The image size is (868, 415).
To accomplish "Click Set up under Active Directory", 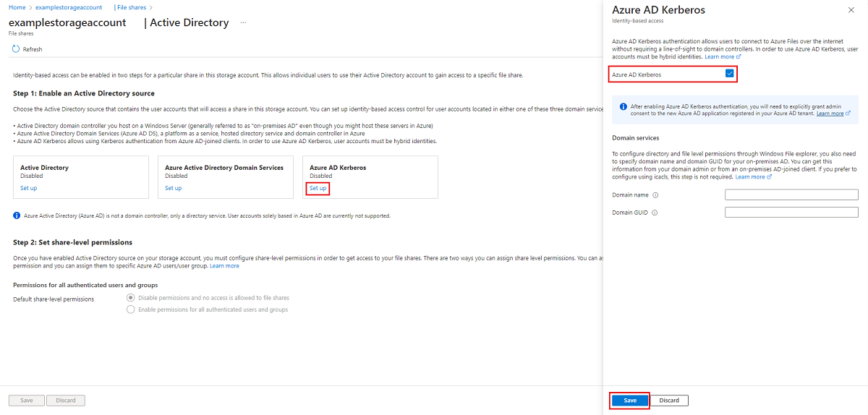I will point(28,188).
